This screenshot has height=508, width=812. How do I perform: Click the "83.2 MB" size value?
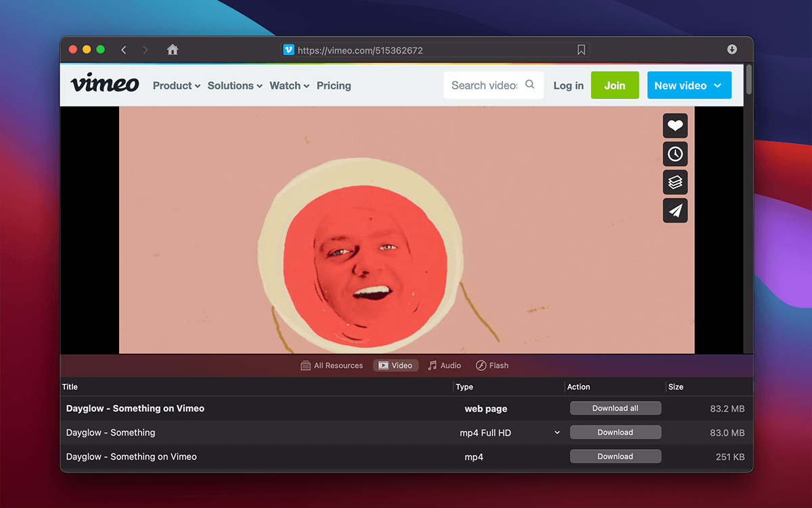pos(727,408)
